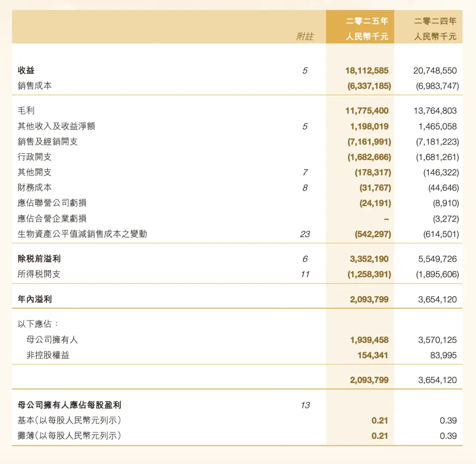This screenshot has height=464, width=476.
Task: Click the 毛利 value 11,775,400
Action: click(x=367, y=111)
